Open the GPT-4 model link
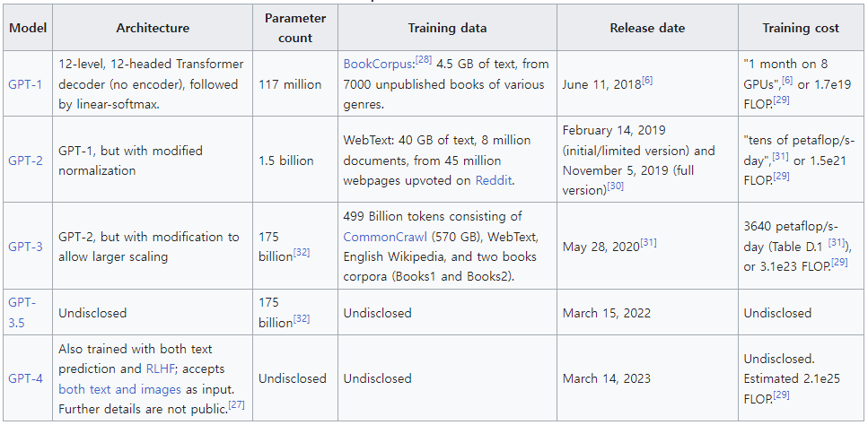This screenshot has width=868, height=425. coord(24,378)
